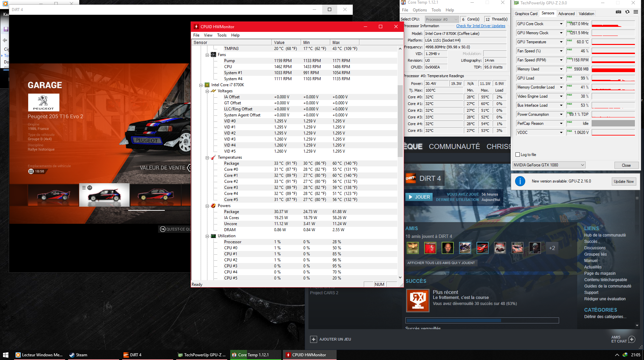This screenshot has height=360, width=644.
Task: Click Update Now in GPU-Z
Action: click(x=624, y=182)
